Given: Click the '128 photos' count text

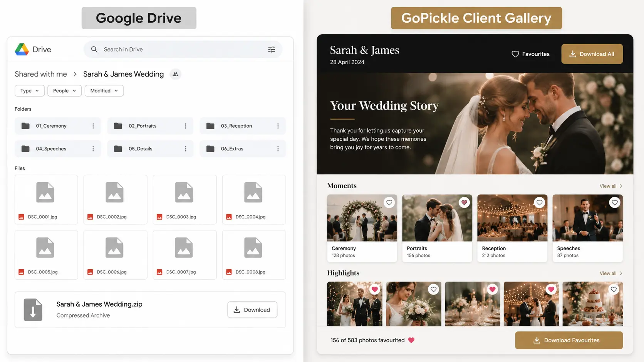Looking at the screenshot, I should tap(343, 255).
